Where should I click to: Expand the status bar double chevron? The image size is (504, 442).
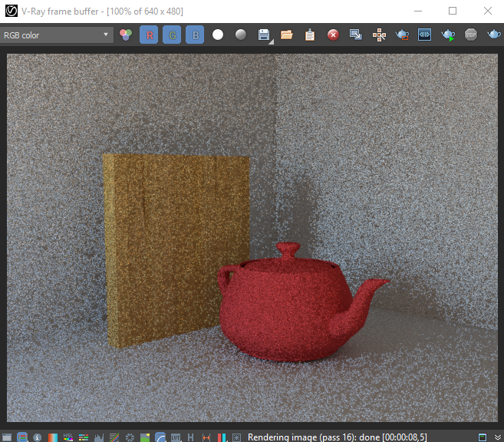click(498, 437)
